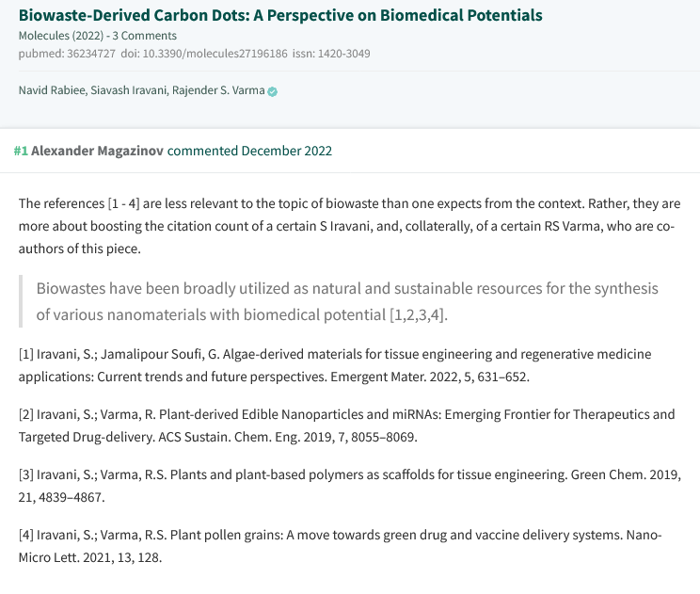Click reference [4] on plant pollen grains
Image resolution: width=700 pixels, height=594 pixels.
[x=341, y=546]
